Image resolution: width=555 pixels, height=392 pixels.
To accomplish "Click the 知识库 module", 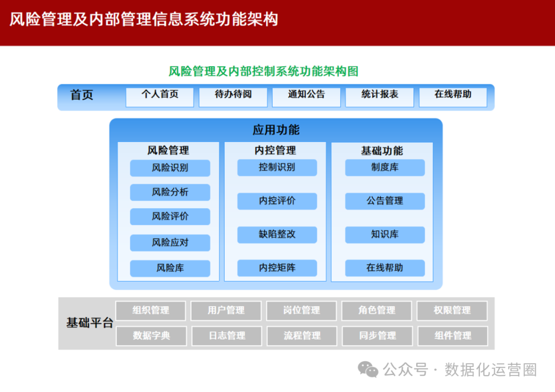I will click(x=385, y=235).
